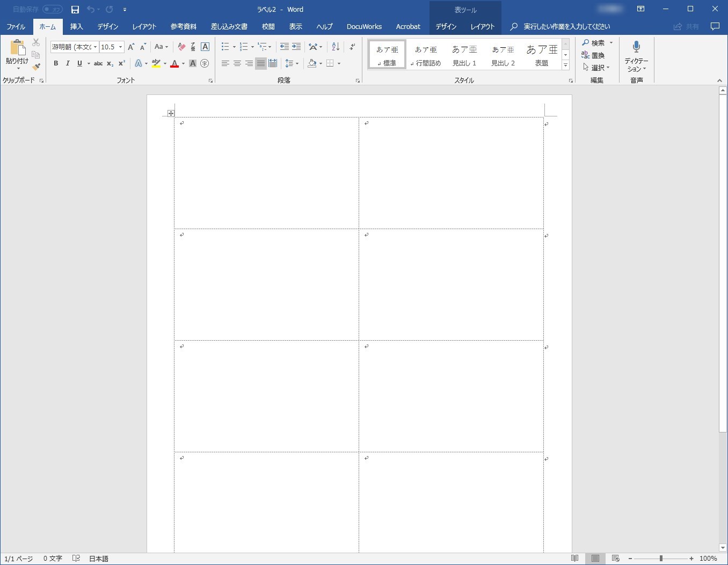Choose the yellow text highlight color
The height and width of the screenshot is (565, 728).
(156, 63)
